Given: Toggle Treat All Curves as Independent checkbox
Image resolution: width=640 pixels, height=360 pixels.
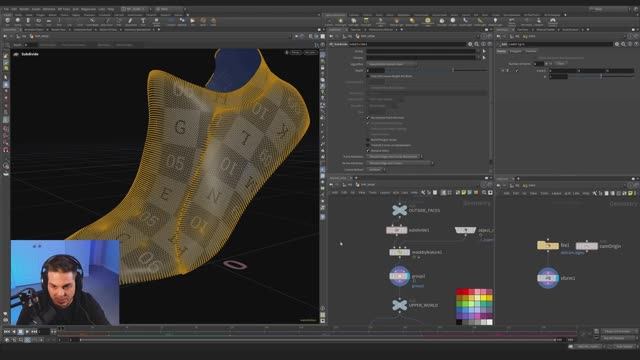Looking at the screenshot, I should tap(368, 145).
